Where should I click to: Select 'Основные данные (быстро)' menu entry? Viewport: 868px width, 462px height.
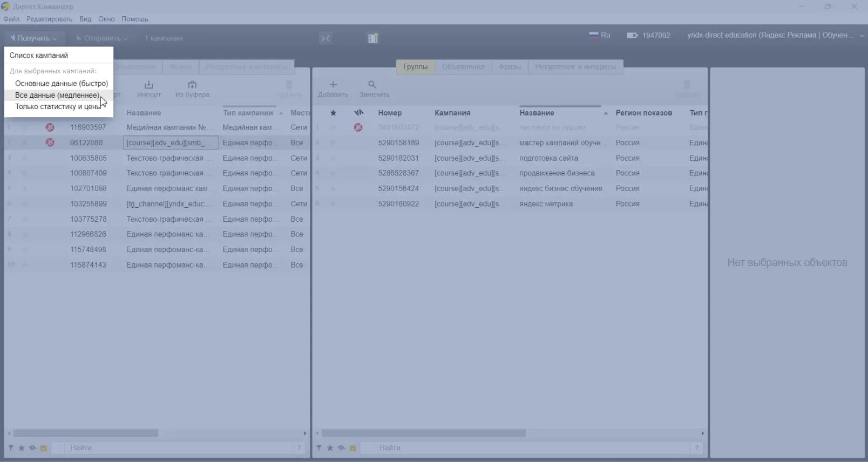(x=61, y=83)
